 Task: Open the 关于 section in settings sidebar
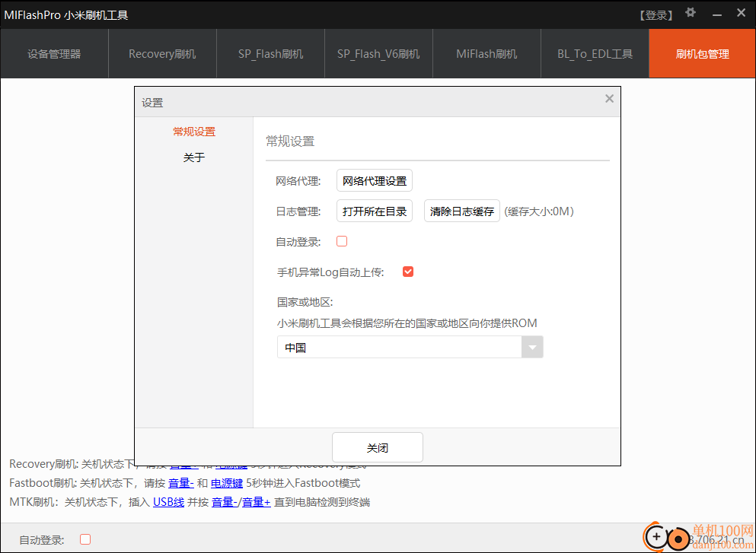[194, 157]
